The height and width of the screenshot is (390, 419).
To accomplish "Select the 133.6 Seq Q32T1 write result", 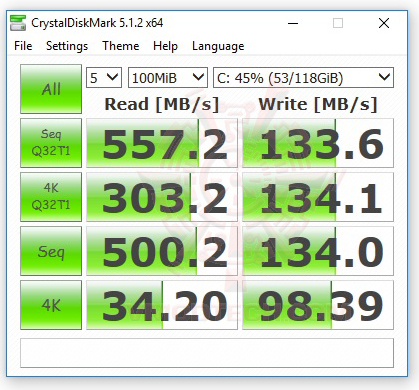I will pyautogui.click(x=318, y=143).
